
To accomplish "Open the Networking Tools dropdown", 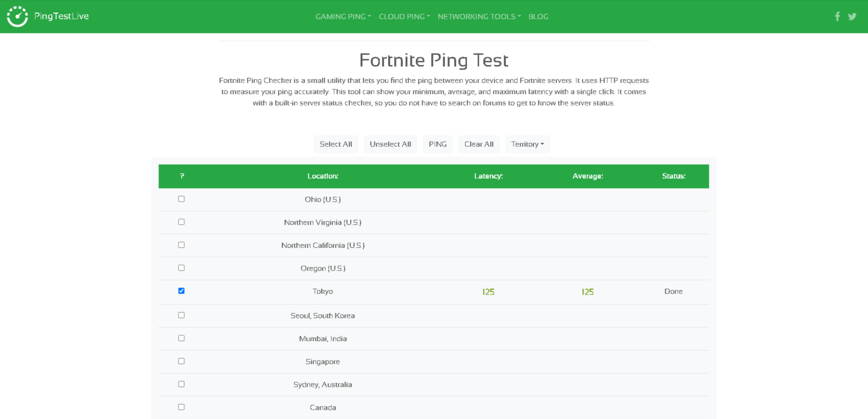I will (479, 17).
